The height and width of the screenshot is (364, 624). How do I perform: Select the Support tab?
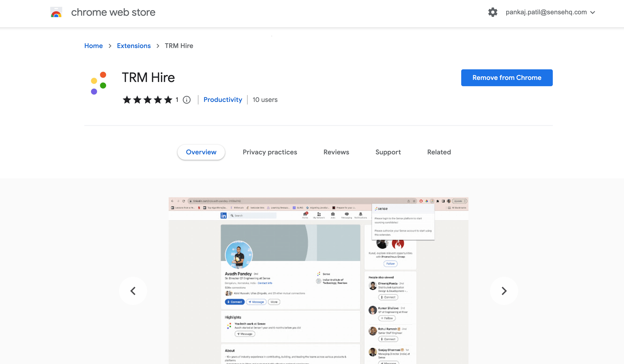[x=388, y=152]
